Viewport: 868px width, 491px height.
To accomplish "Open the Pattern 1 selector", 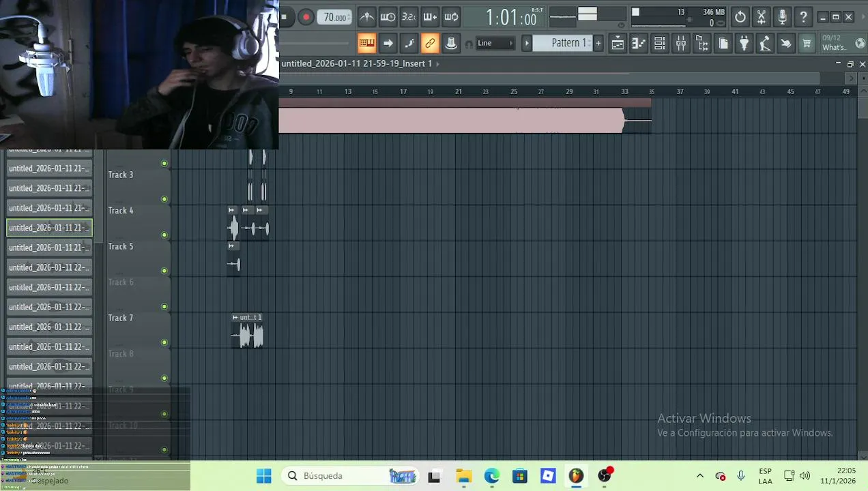I will 562,43.
